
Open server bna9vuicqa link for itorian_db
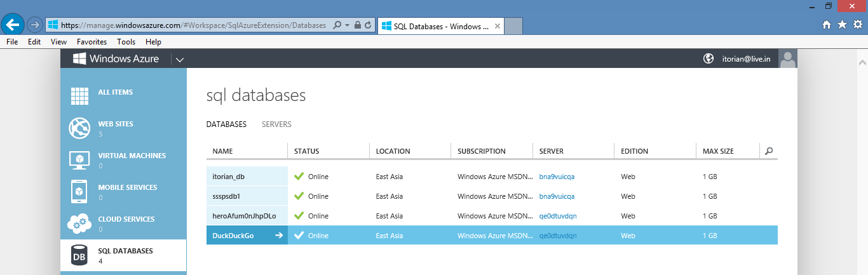pyautogui.click(x=557, y=177)
